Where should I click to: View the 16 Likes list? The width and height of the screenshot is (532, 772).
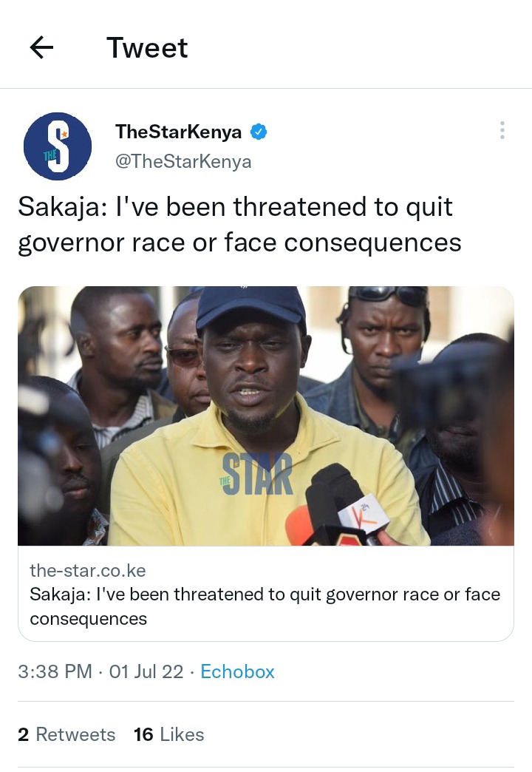[x=168, y=734]
